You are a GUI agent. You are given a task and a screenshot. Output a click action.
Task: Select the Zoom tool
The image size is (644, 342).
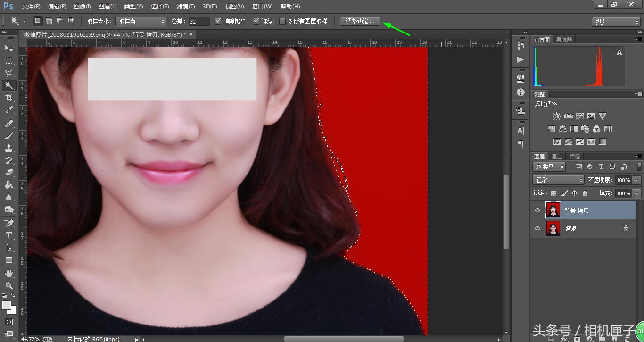point(9,285)
